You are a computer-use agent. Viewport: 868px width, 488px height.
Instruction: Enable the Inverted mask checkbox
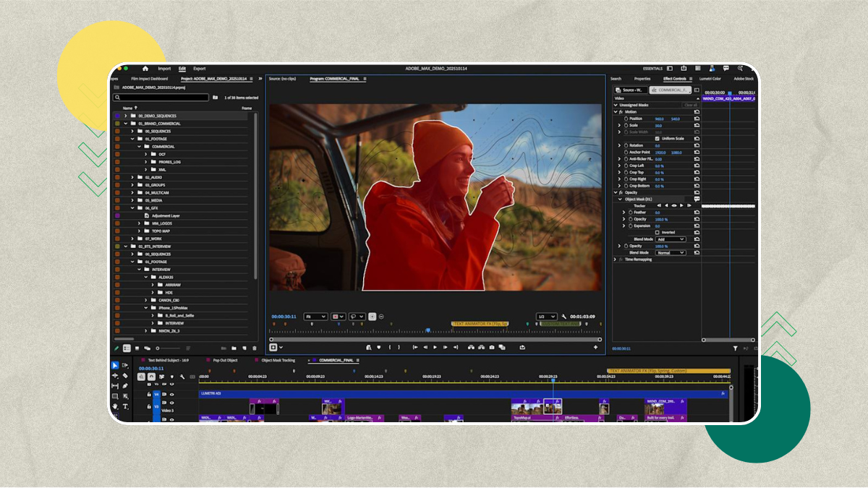click(x=657, y=232)
